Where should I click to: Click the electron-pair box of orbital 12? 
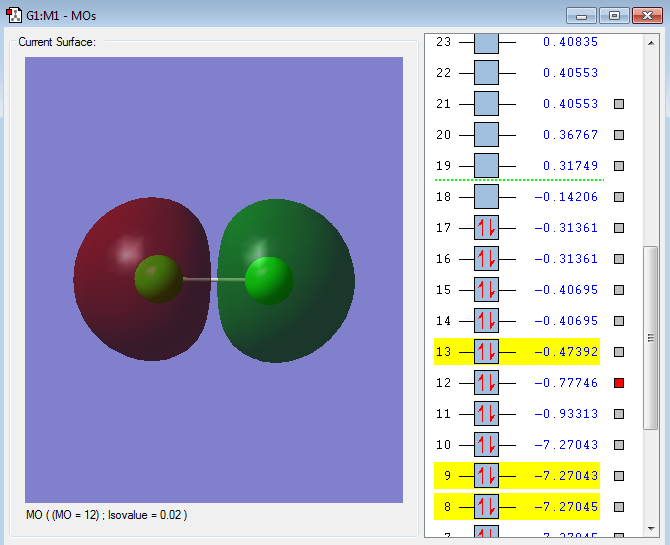pos(486,383)
